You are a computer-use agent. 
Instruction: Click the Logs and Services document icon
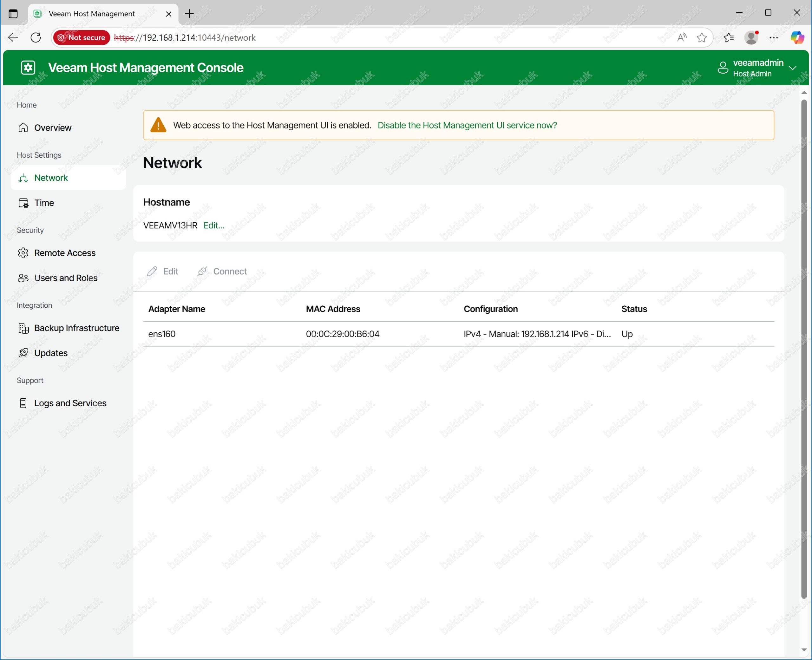click(x=23, y=403)
